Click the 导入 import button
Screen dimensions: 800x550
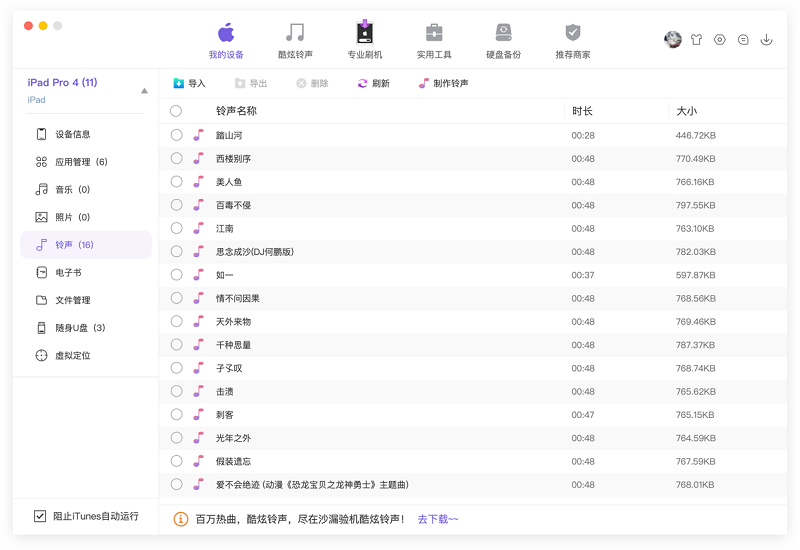tap(189, 83)
